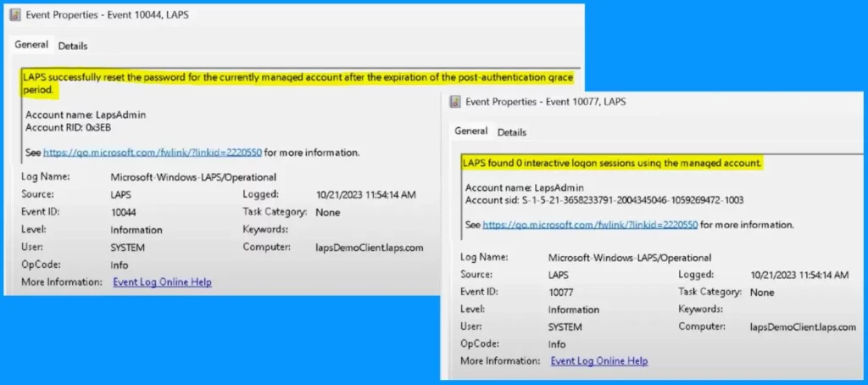Viewport: 868px width, 385px height.
Task: Open fwlink URL in Event 10077 window
Action: click(591, 225)
